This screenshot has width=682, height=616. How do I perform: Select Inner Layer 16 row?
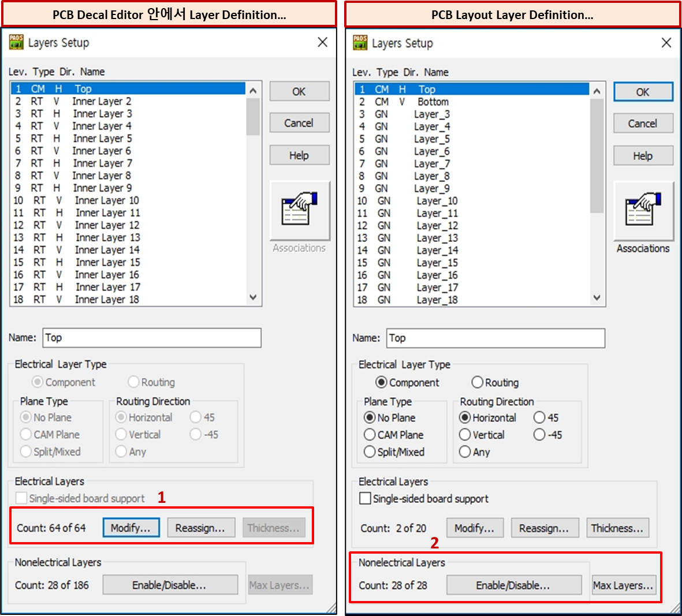tap(128, 274)
